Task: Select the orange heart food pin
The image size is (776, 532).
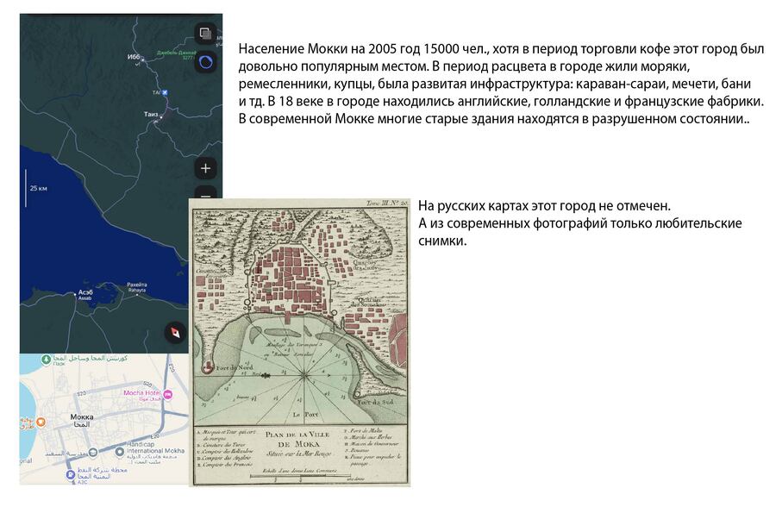Action: [x=41, y=422]
